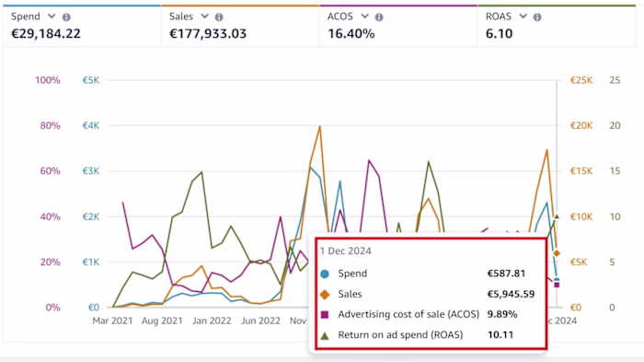This screenshot has height=362, width=644.
Task: Click the Jan 2022 x-axis label
Action: 212,321
